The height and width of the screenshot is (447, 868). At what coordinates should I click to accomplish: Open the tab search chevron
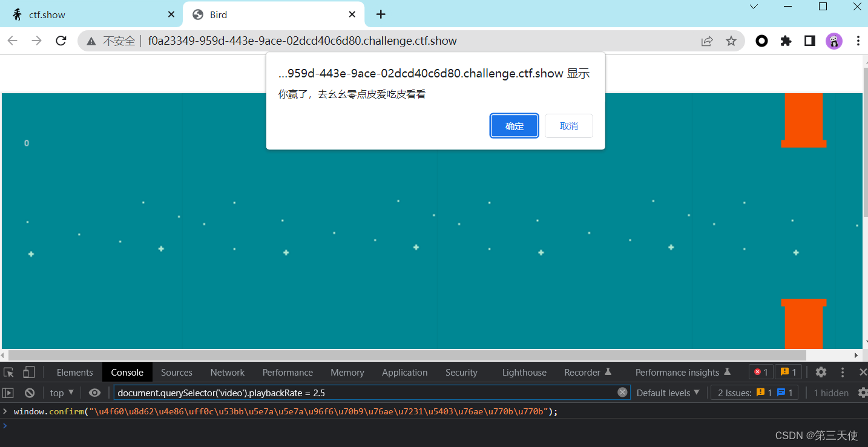[x=754, y=7]
